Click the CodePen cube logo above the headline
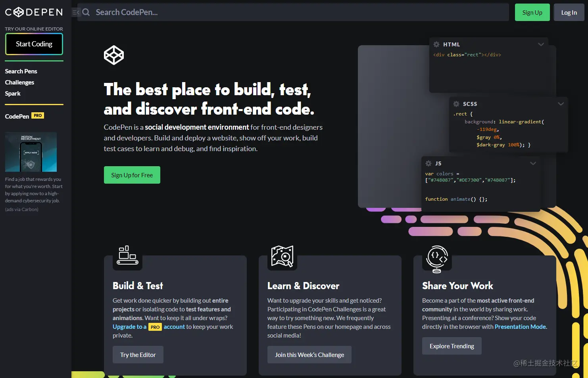 (114, 55)
